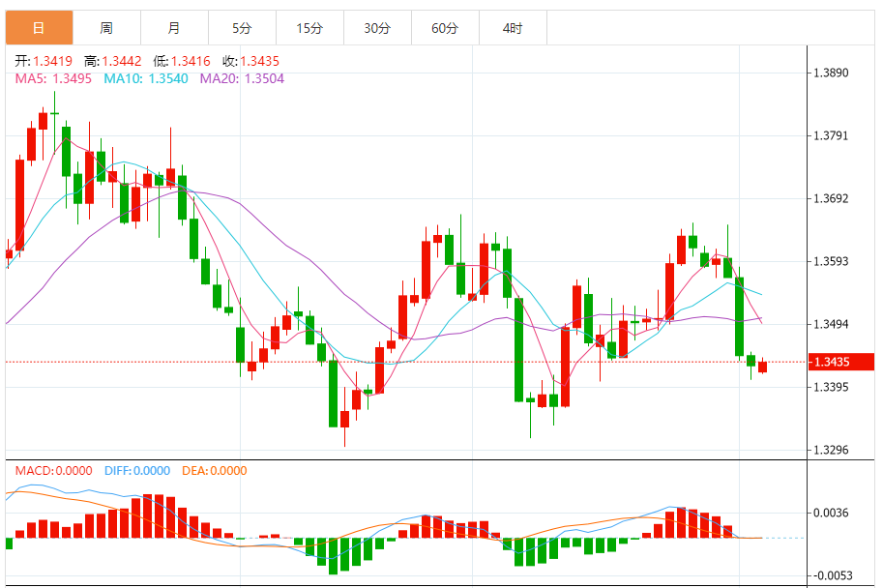The height and width of the screenshot is (588, 883).
Task: Click the 0.0036 MACD axis label
Action: point(831,513)
